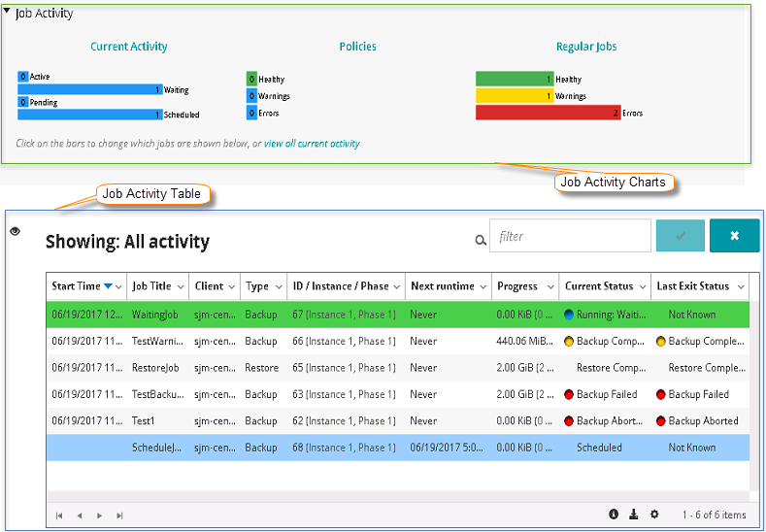
Task: Apply filter with the checkmark button
Action: (x=680, y=236)
